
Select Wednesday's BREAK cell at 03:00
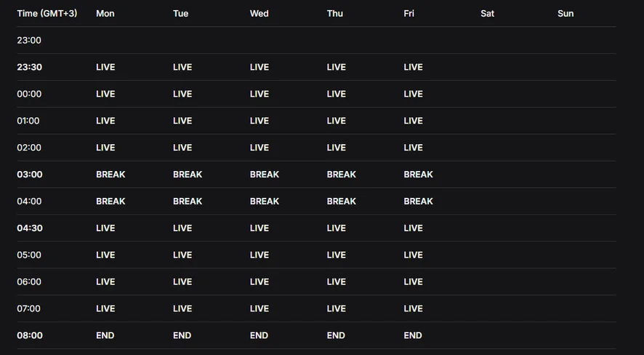click(x=265, y=175)
